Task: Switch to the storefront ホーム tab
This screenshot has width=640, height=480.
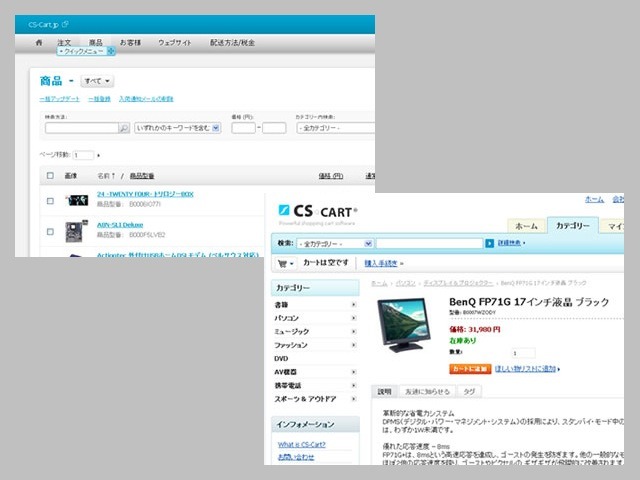Action: 526,226
